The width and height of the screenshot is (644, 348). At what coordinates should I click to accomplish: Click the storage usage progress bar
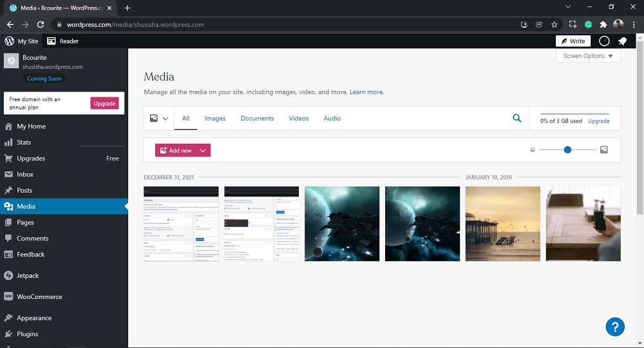pos(574,114)
